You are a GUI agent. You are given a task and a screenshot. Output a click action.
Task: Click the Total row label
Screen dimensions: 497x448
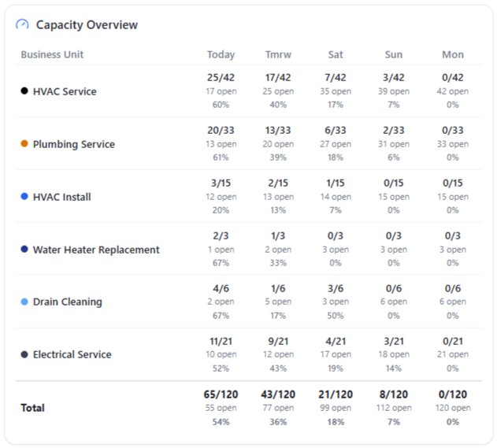coord(32,408)
